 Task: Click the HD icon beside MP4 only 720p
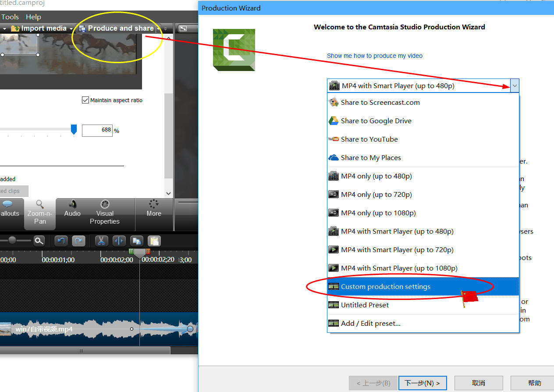pyautogui.click(x=334, y=195)
